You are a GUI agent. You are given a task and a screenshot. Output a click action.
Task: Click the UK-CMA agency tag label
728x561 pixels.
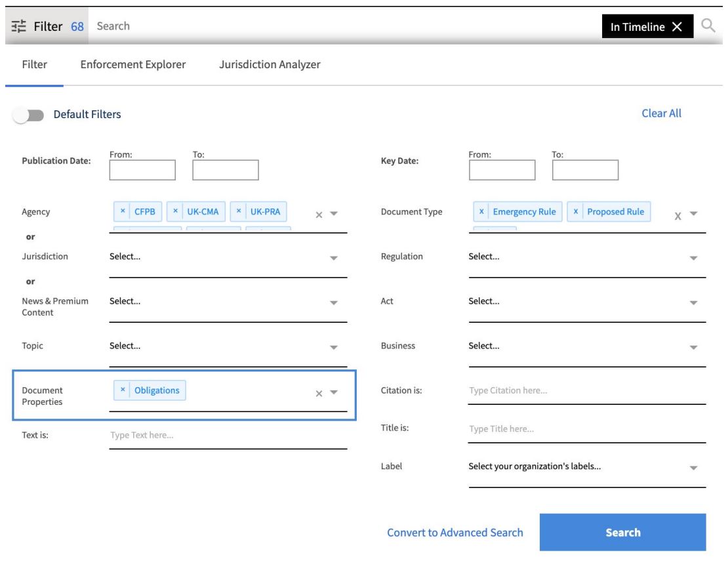coord(203,211)
